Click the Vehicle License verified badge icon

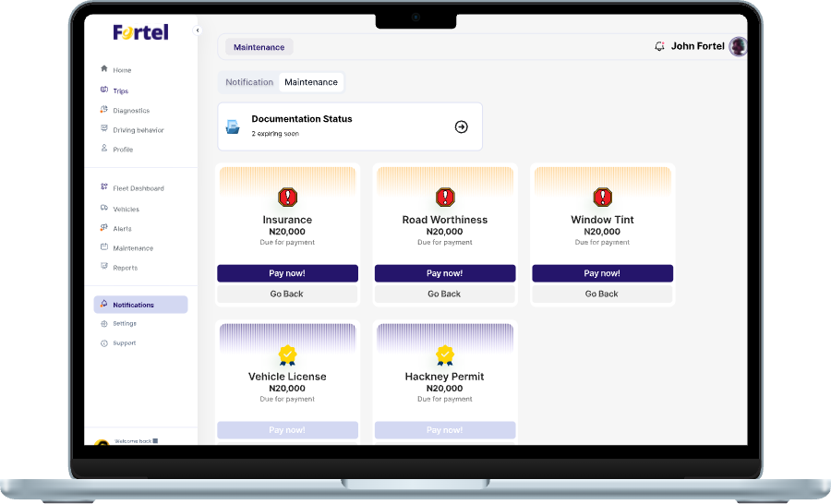point(288,355)
